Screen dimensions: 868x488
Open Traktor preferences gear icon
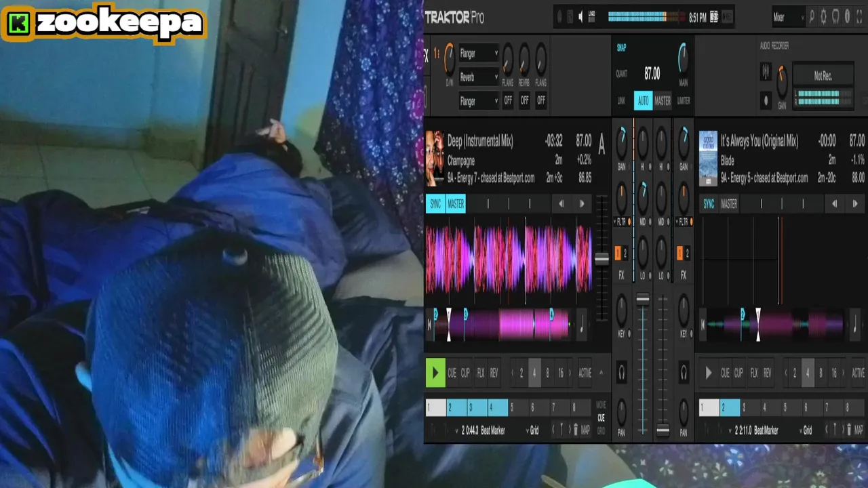point(823,17)
